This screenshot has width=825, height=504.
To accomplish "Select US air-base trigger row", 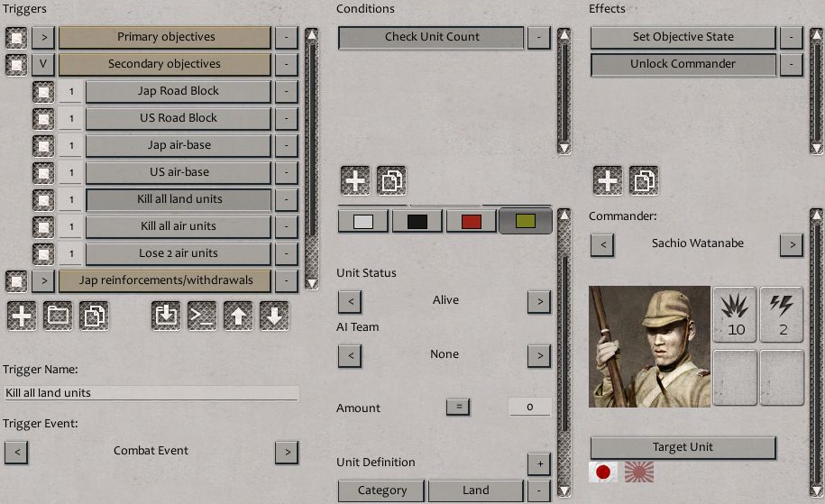I will [179, 172].
